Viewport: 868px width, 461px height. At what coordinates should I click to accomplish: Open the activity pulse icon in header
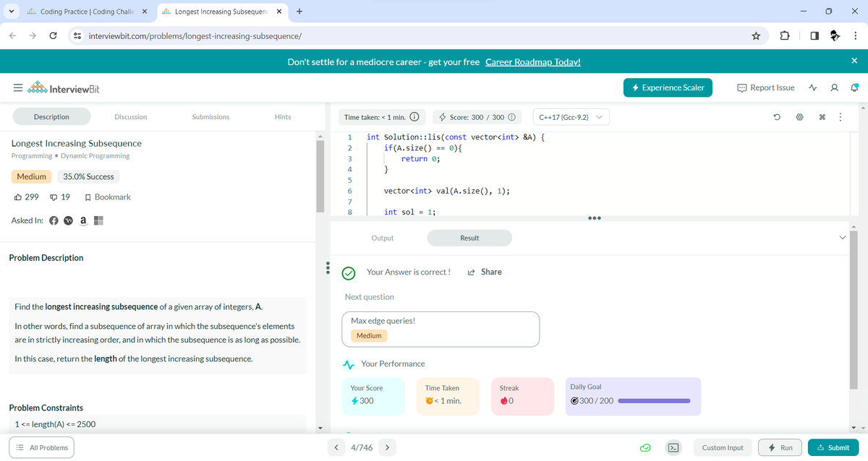point(812,88)
